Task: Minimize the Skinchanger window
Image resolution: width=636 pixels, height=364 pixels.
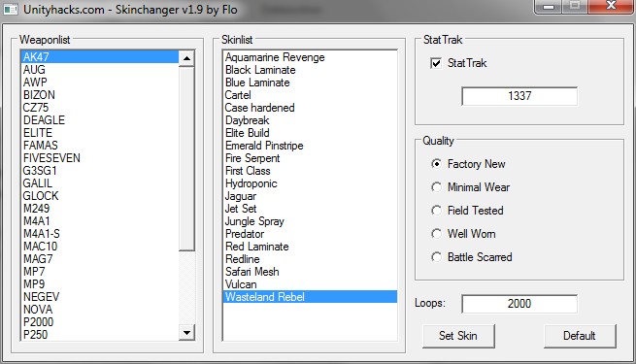Action: coord(549,6)
